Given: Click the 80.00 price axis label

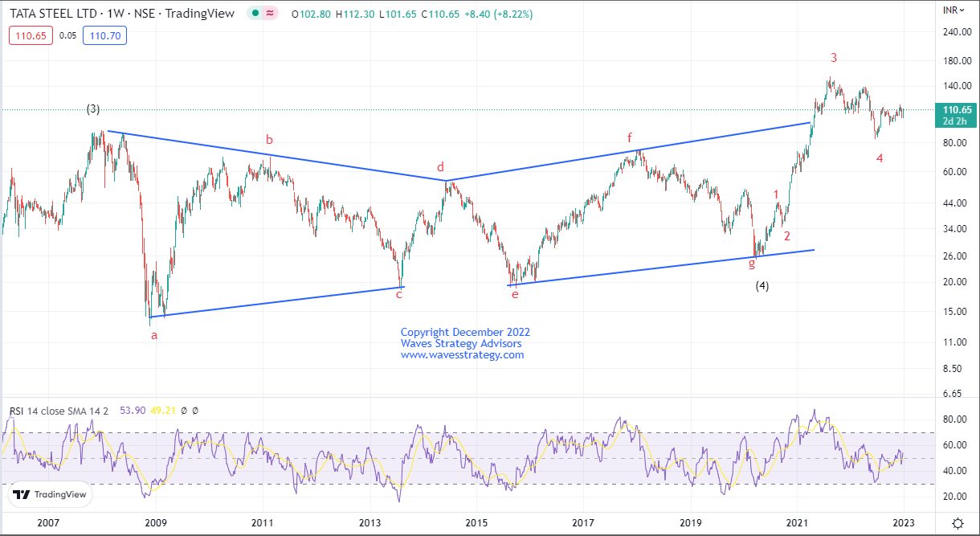Looking at the screenshot, I should click(x=953, y=143).
